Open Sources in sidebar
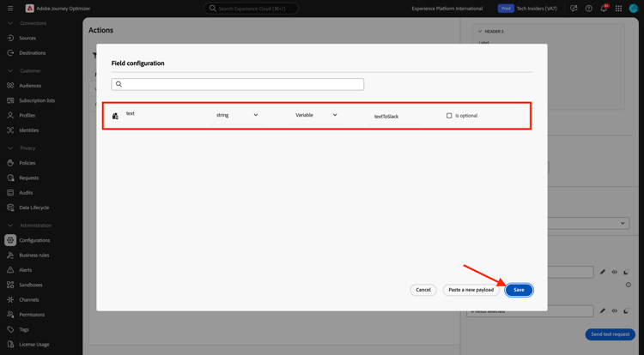The width and height of the screenshot is (644, 355). (27, 38)
